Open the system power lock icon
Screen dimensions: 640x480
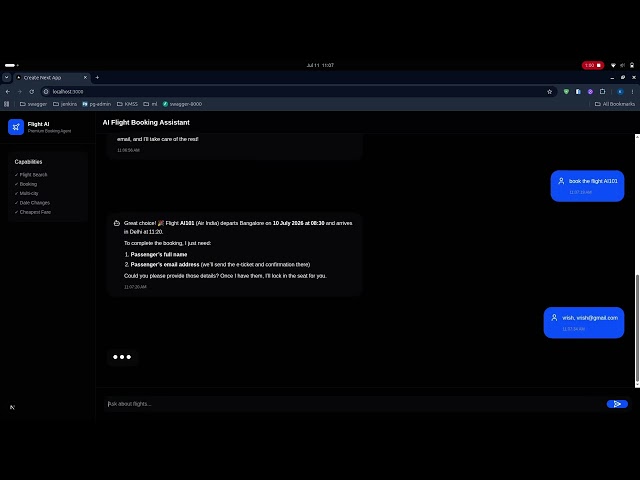[632, 65]
